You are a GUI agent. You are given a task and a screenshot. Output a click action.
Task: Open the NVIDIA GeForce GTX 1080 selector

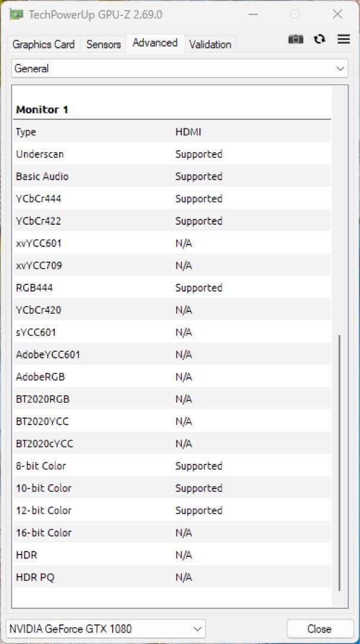[106, 629]
